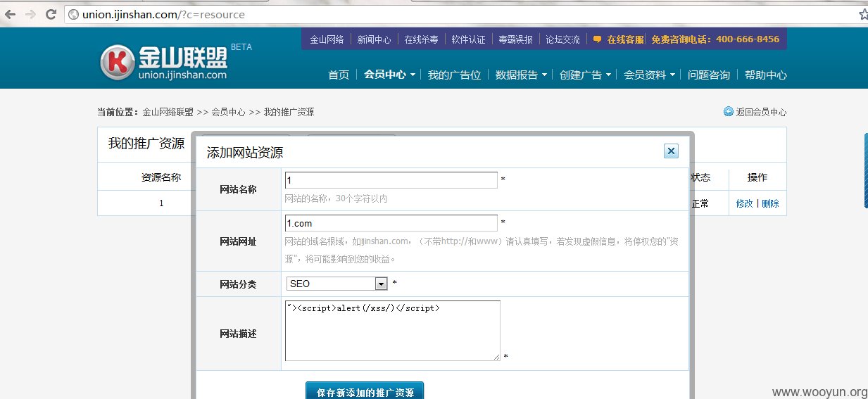Click 会员中心 breadcrumb link
Viewport: 868px width, 399px height.
228,112
